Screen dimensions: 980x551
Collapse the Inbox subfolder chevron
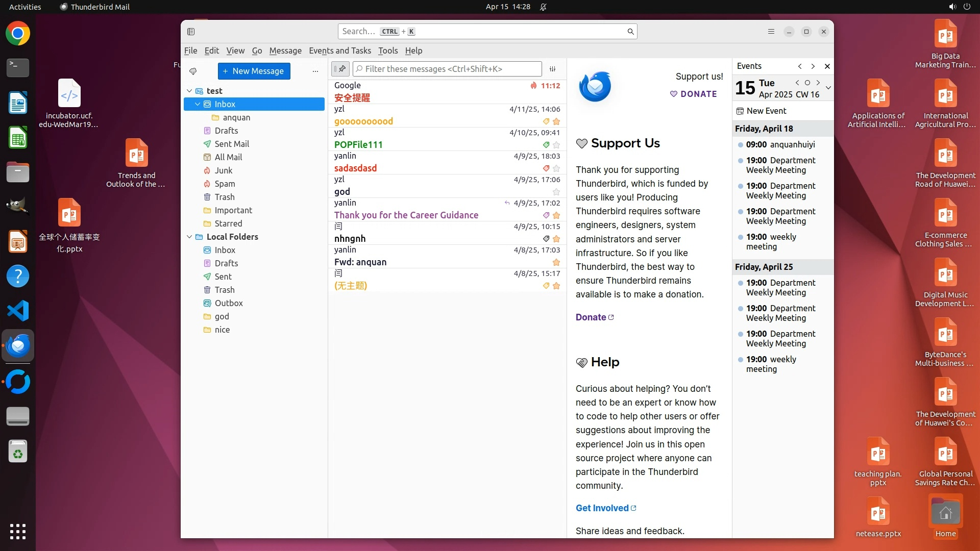(198, 104)
